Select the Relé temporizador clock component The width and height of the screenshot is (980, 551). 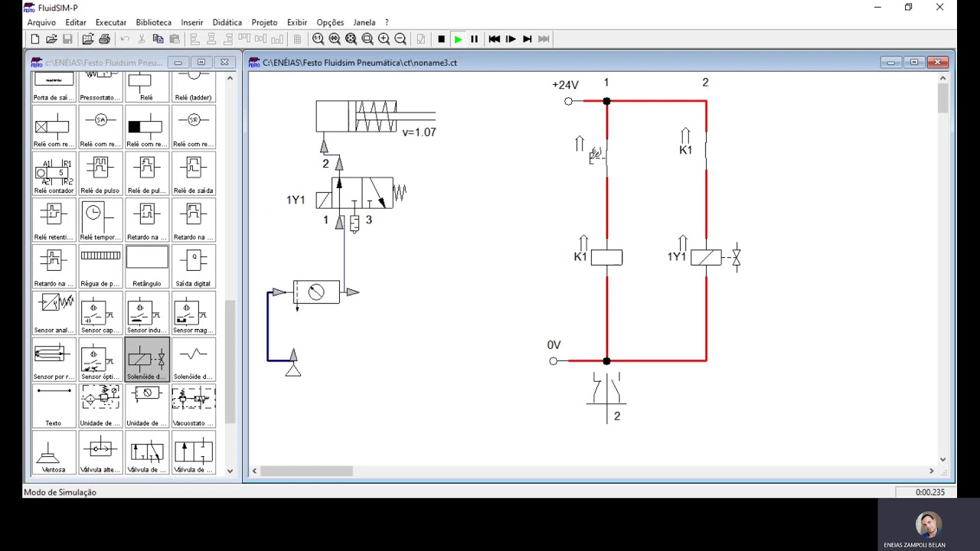click(x=100, y=220)
